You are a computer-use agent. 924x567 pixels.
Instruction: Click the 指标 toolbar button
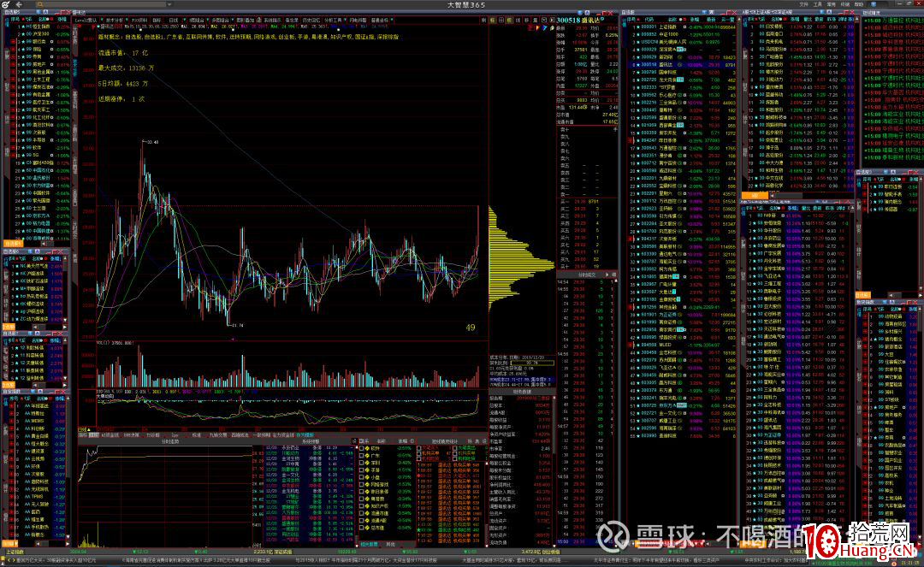tap(157, 20)
